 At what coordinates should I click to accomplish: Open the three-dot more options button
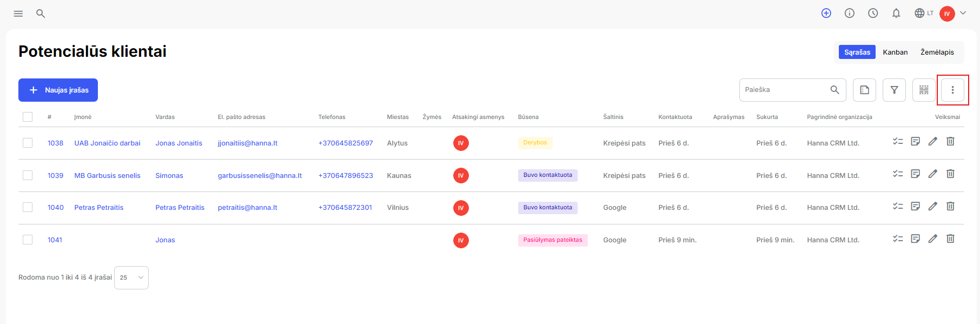pyautogui.click(x=952, y=90)
